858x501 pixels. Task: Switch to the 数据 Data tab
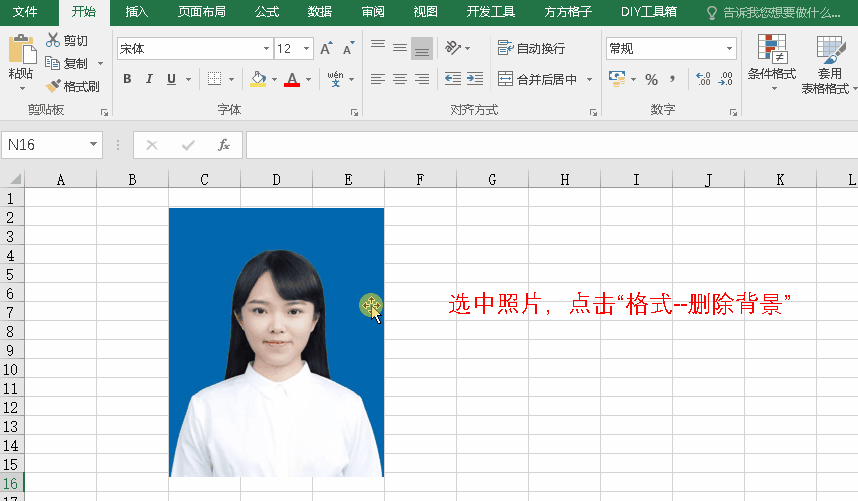[320, 12]
